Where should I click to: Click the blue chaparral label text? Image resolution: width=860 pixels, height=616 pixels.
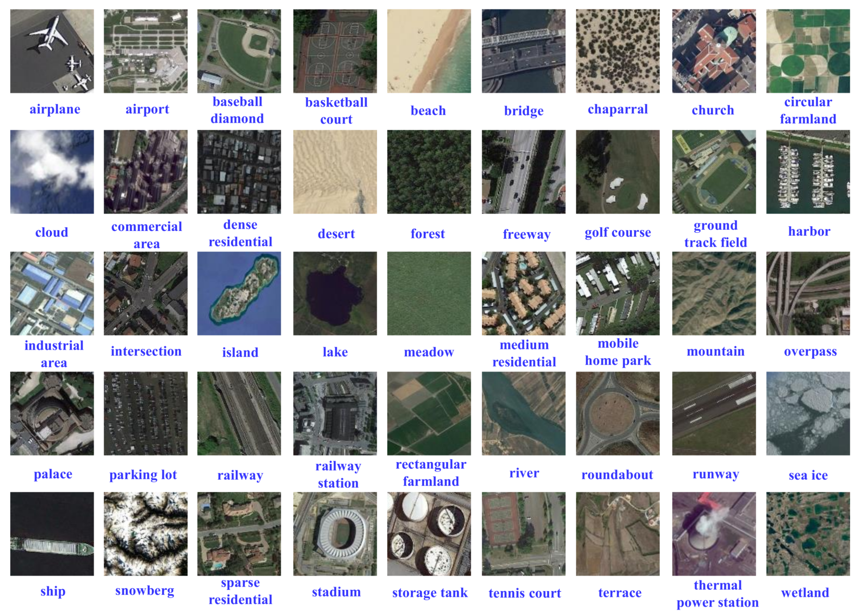(618, 110)
